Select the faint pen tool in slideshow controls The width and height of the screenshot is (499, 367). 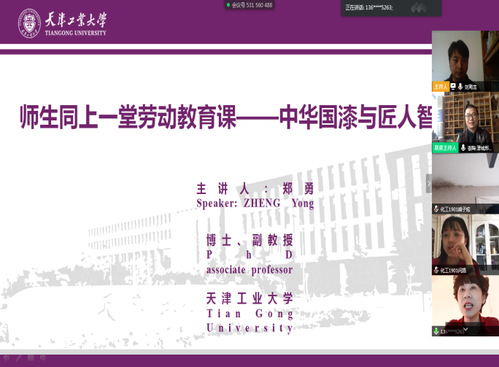pyautogui.click(x=19, y=358)
